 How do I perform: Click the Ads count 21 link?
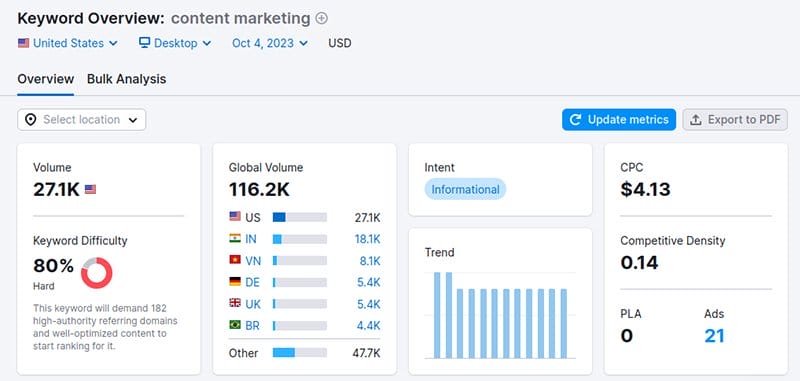[x=714, y=336]
